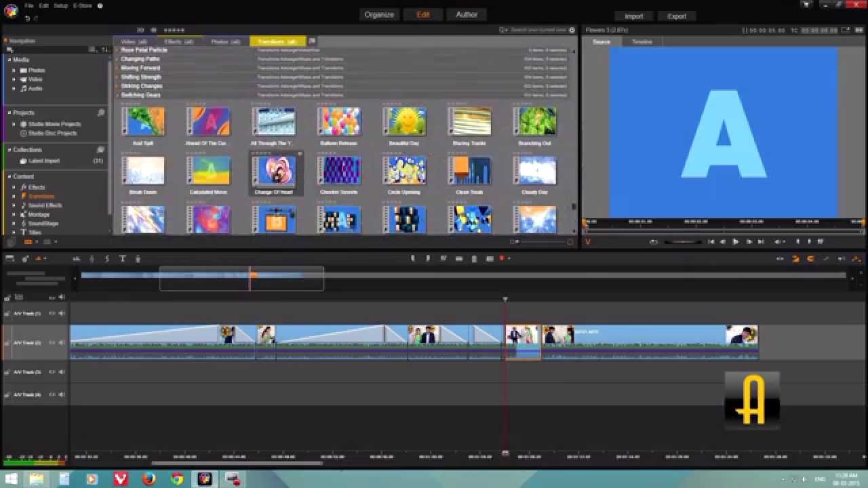Viewport: 868px width, 488px height.
Task: Open marker dropdown on timeline toolbar
Action: tap(509, 258)
